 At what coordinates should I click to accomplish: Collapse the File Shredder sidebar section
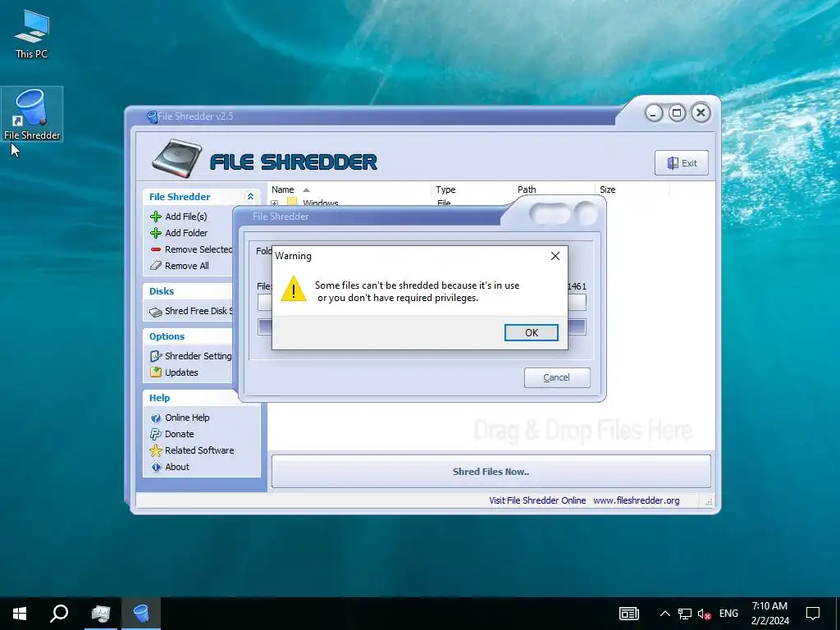250,197
